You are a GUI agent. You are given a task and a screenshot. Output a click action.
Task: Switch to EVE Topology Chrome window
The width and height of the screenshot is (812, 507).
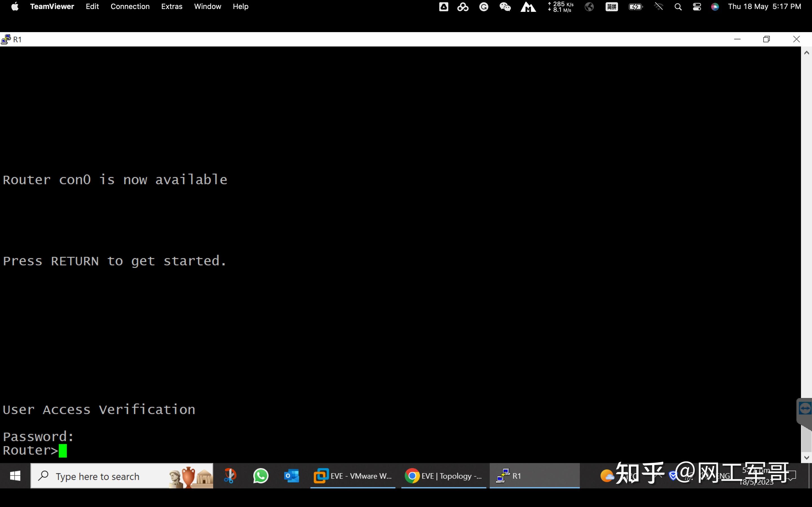[x=443, y=476]
